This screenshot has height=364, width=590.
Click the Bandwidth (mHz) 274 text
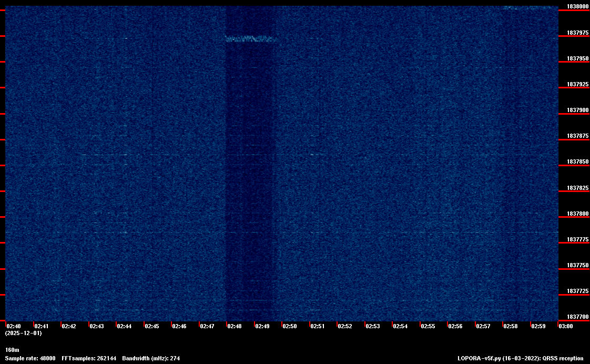[151, 358]
